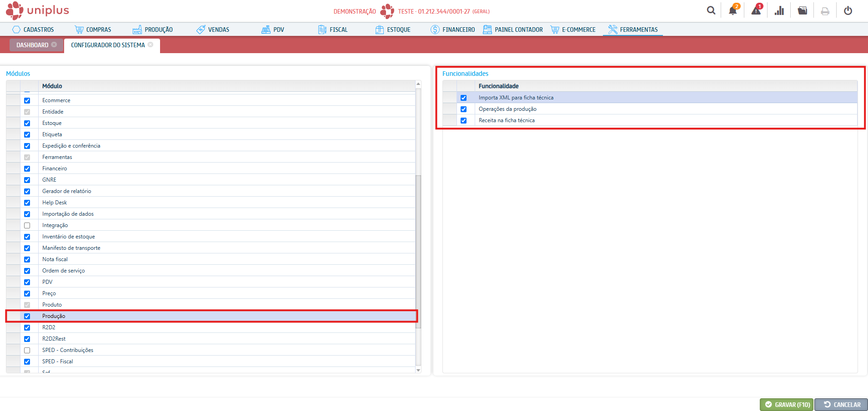
Task: Switch to the Dashboard tab
Action: tap(32, 45)
